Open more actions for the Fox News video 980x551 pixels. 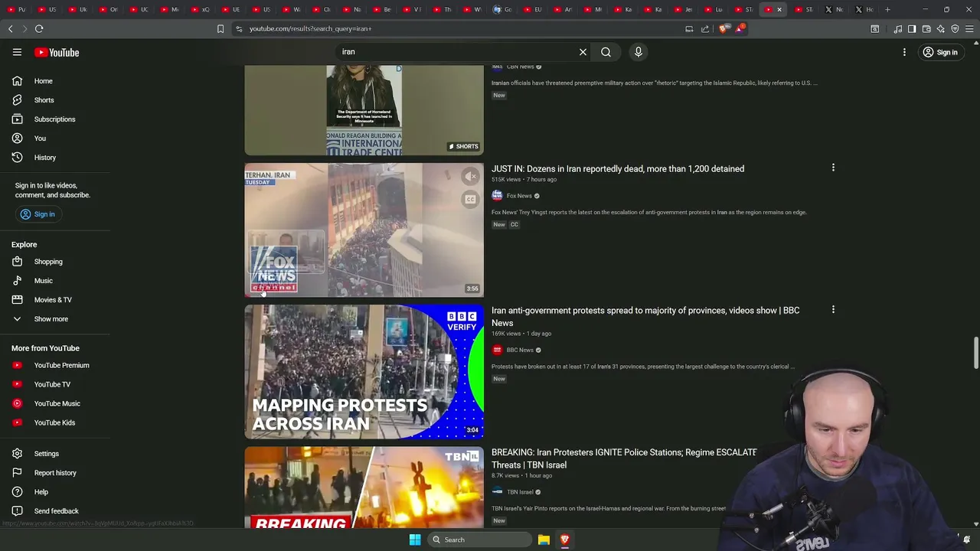(x=833, y=168)
